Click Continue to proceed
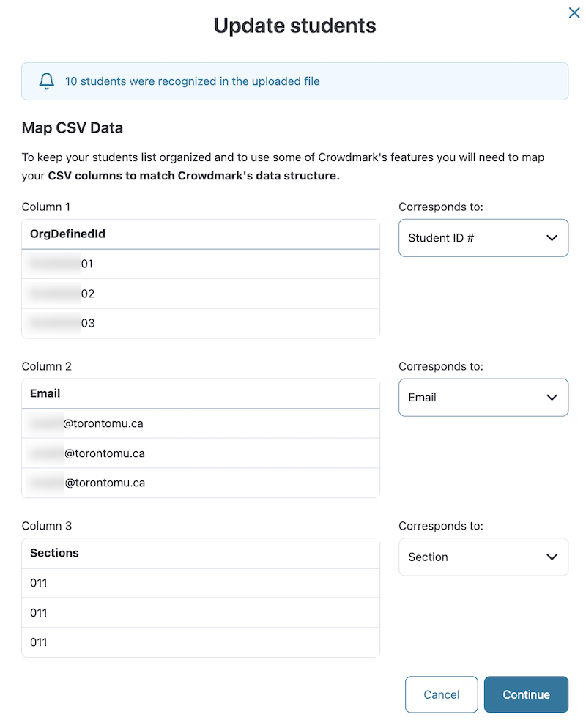586x728 pixels. coord(526,694)
